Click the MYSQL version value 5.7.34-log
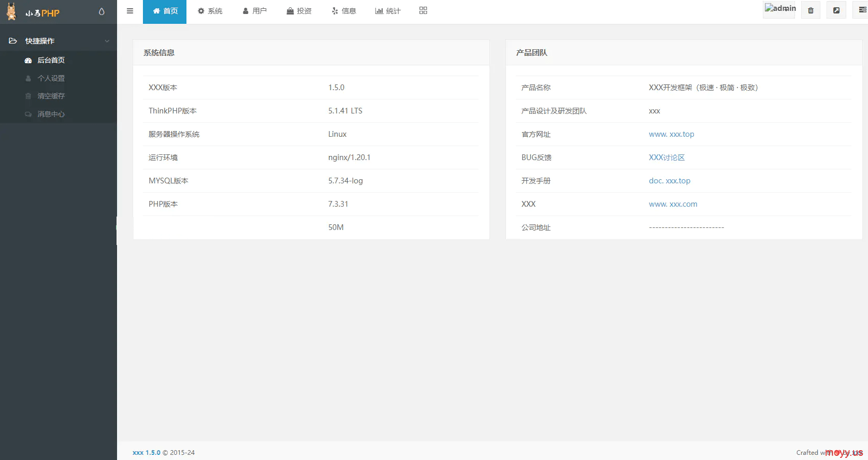This screenshot has width=868, height=460. (345, 181)
